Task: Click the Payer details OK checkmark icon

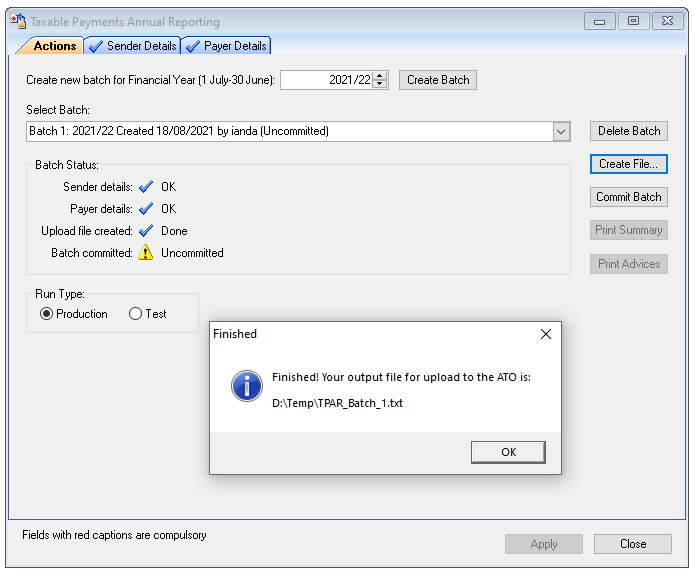Action: pos(146,209)
